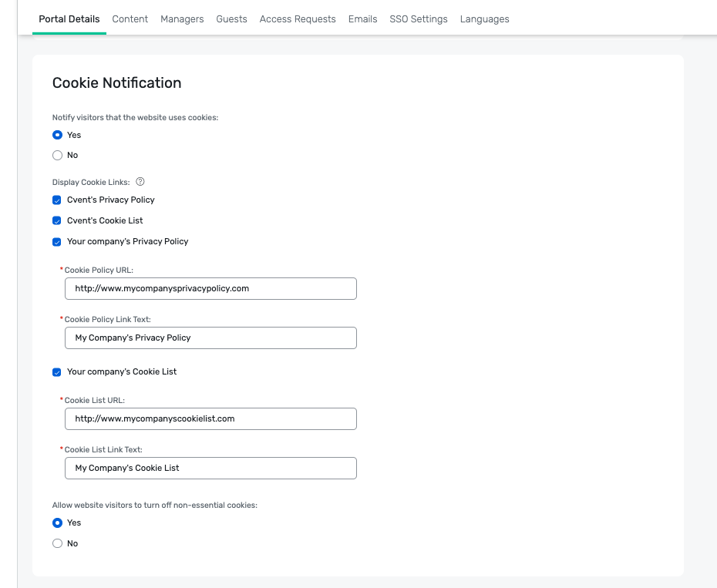
Task: Open the SSO Settings tab
Action: click(419, 19)
